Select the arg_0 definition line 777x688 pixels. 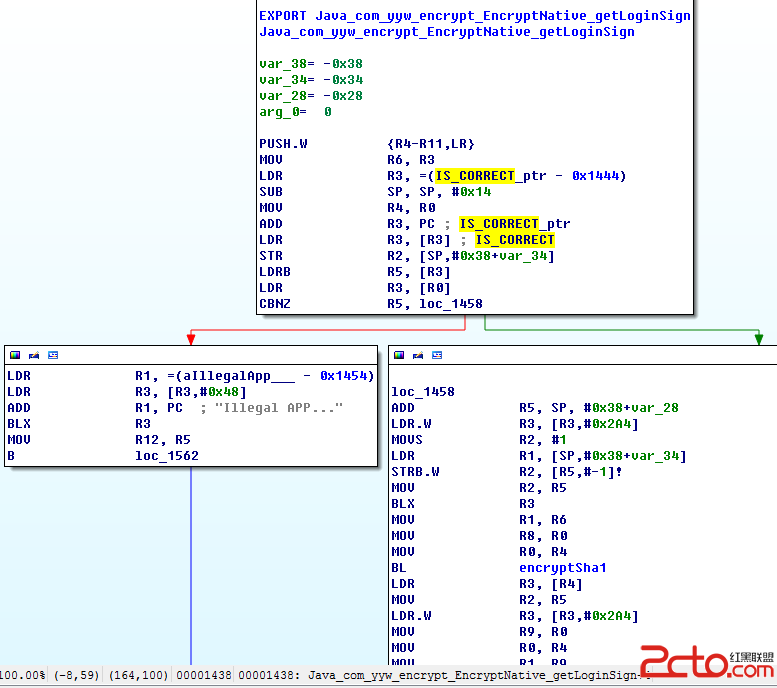295,112
